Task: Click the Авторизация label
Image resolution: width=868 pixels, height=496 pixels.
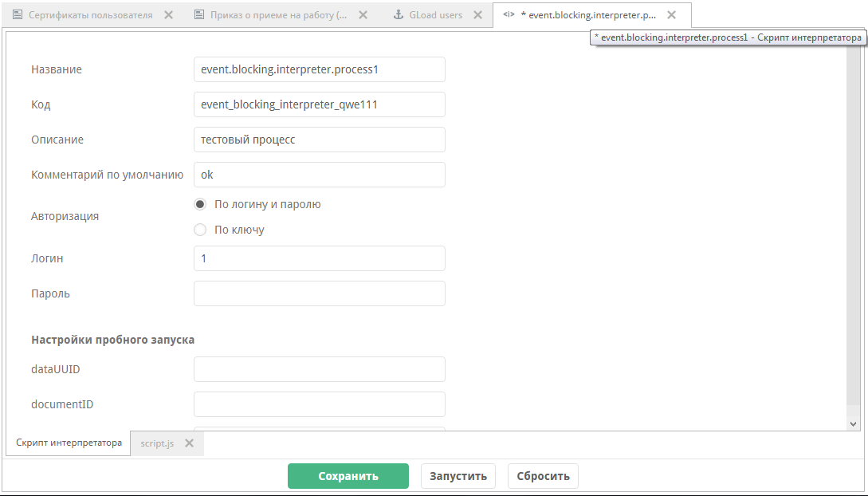Action: pyautogui.click(x=65, y=216)
